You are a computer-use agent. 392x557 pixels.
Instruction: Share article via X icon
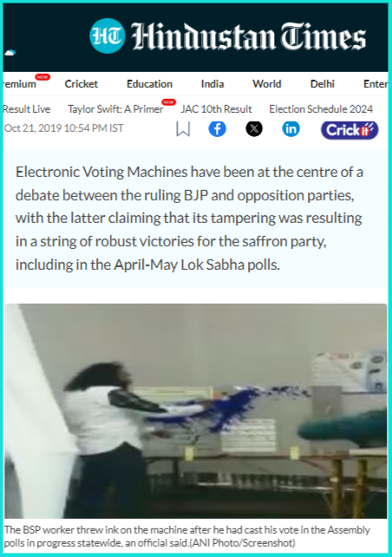254,129
